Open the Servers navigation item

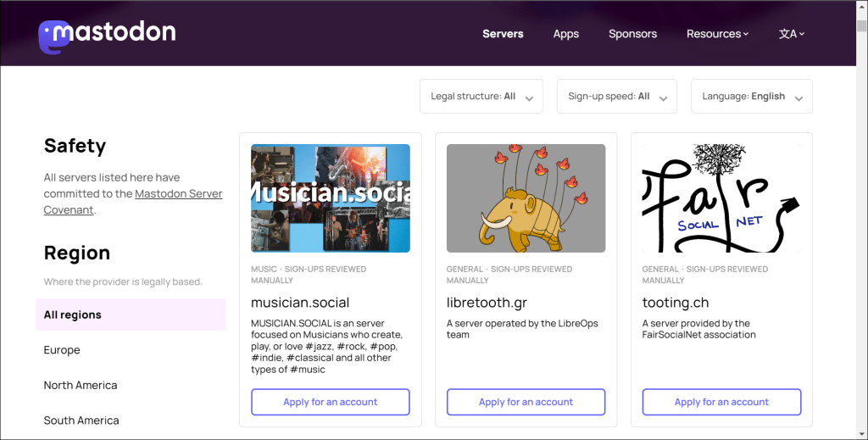pyautogui.click(x=503, y=34)
